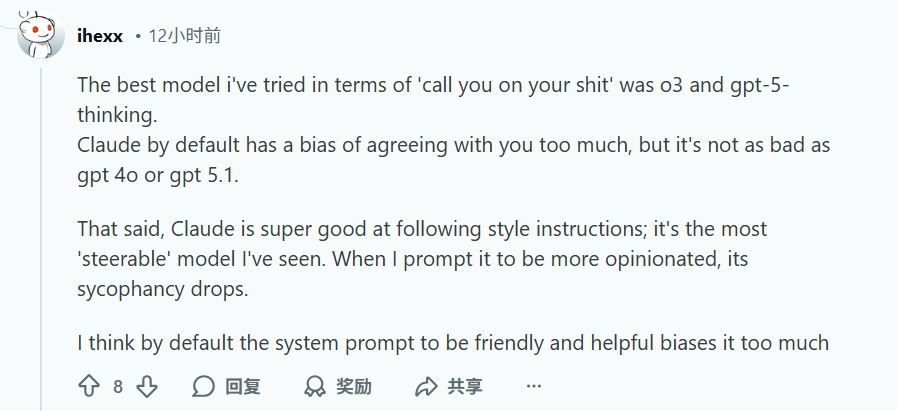Viewport: 897px width, 411px height.
Task: Open the ihexx username profile link
Action: [100, 36]
